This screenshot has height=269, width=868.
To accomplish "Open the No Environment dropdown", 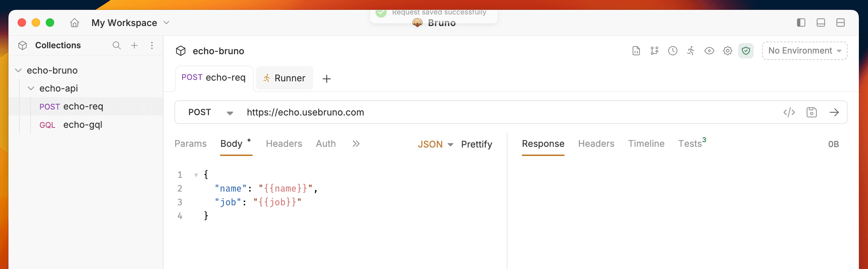I will tap(804, 51).
